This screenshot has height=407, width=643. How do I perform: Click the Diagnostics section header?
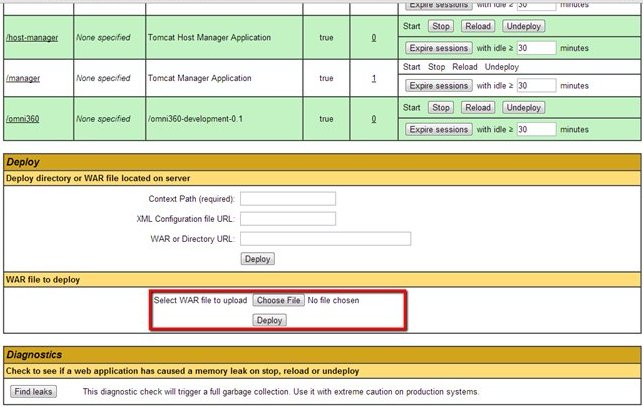34,355
